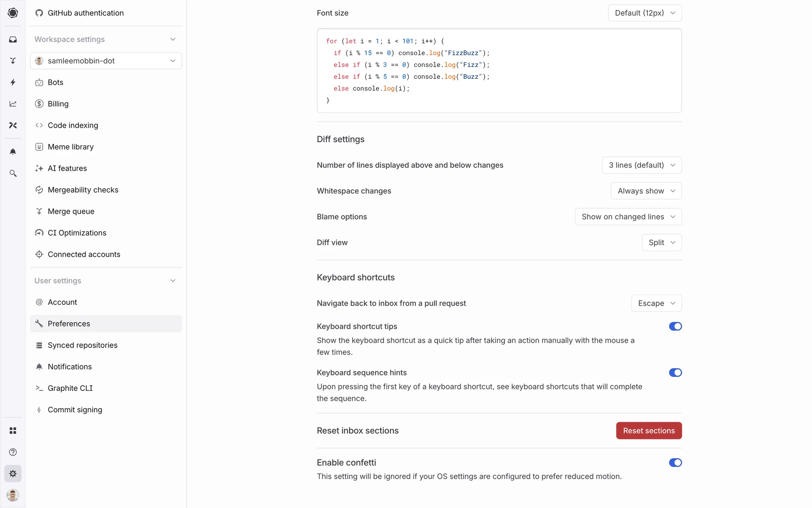Open Merge queue settings page
This screenshot has width=812, height=508.
pos(71,211)
